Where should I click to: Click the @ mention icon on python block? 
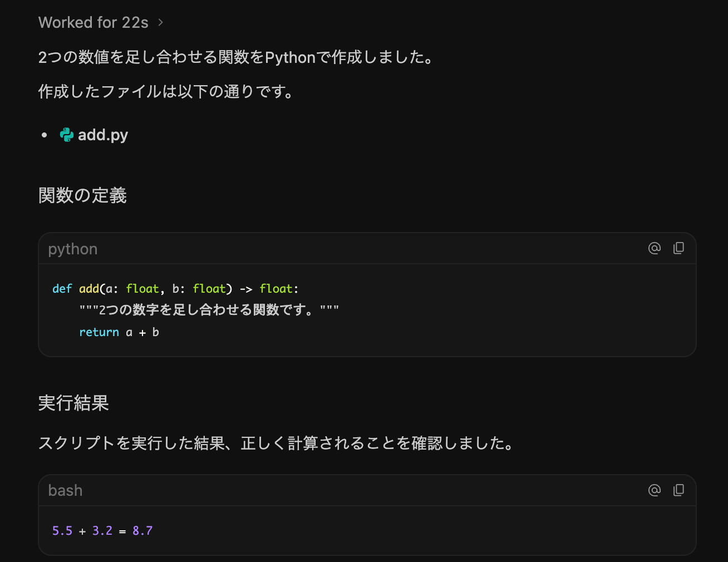[655, 248]
